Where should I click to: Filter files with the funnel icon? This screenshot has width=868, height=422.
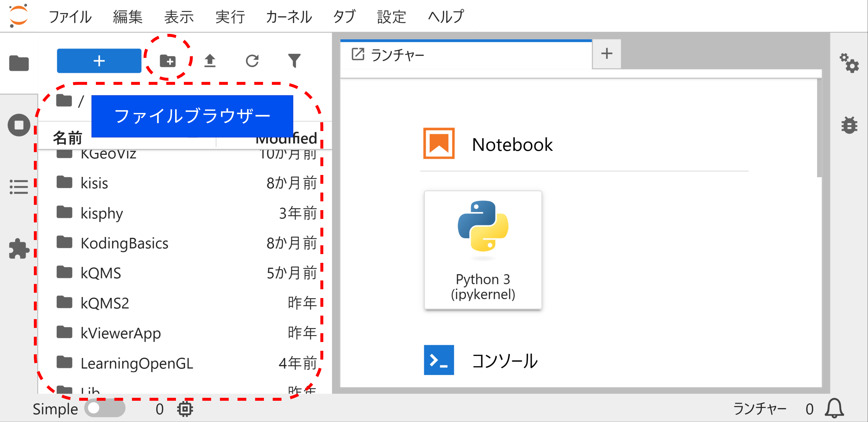294,61
